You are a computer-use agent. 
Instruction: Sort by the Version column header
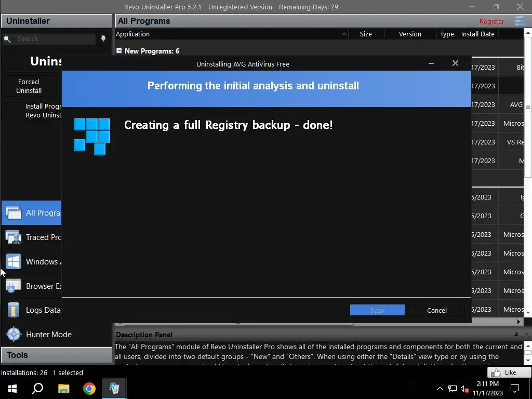410,34
